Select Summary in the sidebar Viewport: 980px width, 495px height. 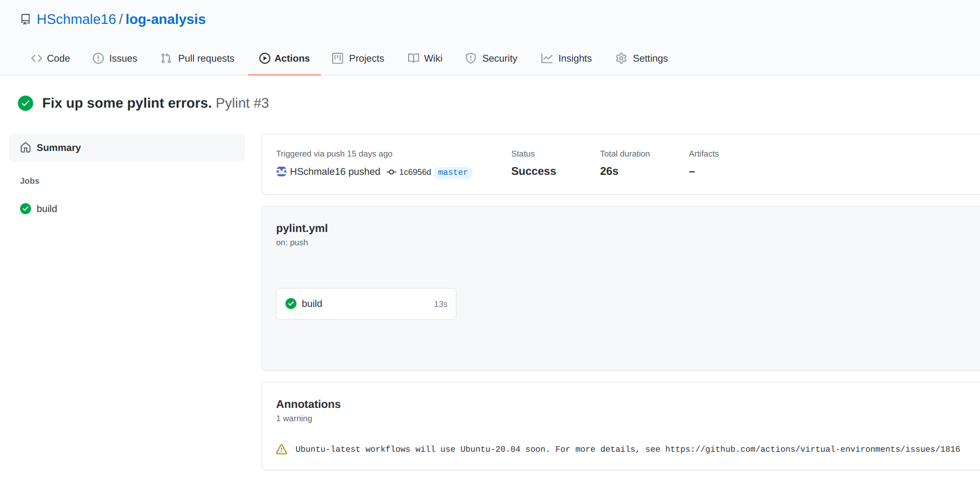click(127, 148)
